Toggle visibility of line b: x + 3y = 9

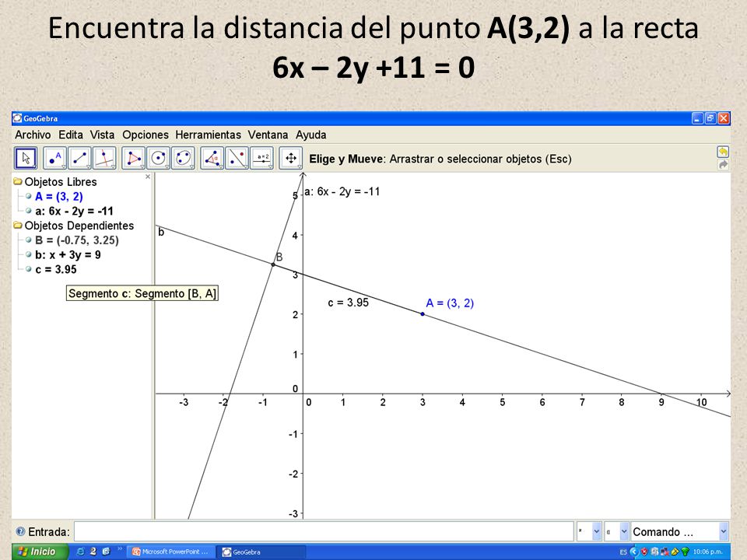(29, 254)
